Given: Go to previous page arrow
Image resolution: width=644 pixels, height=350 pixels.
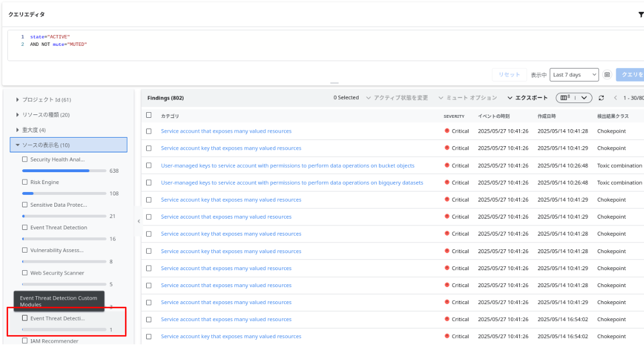Looking at the screenshot, I should pyautogui.click(x=615, y=98).
